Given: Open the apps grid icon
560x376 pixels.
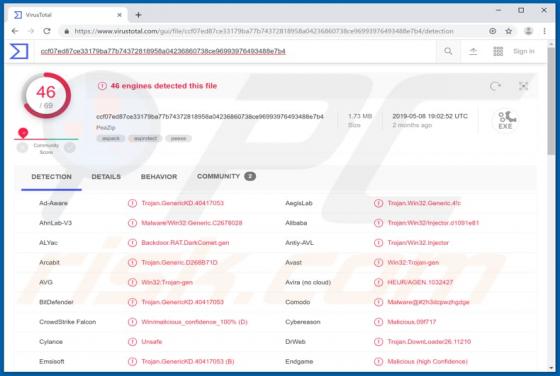Looking at the screenshot, I should tap(498, 51).
